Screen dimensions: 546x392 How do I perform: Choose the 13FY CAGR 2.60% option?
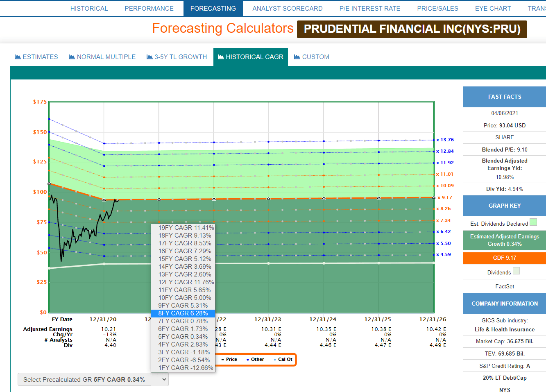[183, 274]
